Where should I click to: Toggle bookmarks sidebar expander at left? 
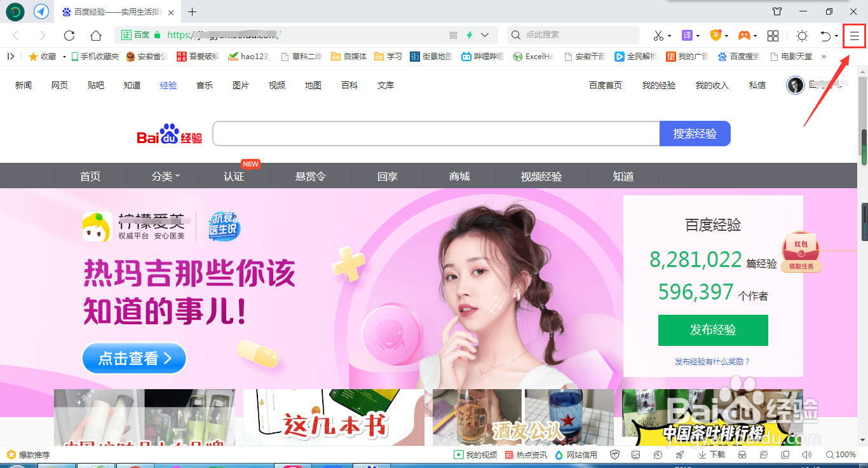(11, 57)
